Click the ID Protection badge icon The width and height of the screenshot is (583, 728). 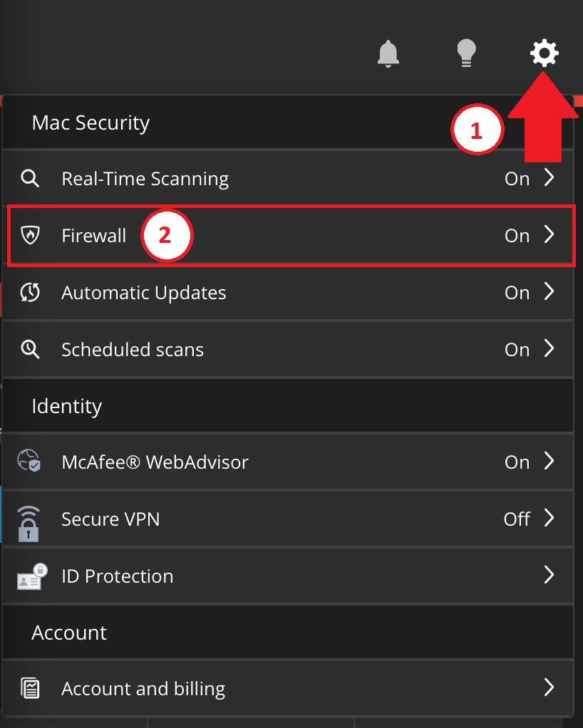point(30,576)
